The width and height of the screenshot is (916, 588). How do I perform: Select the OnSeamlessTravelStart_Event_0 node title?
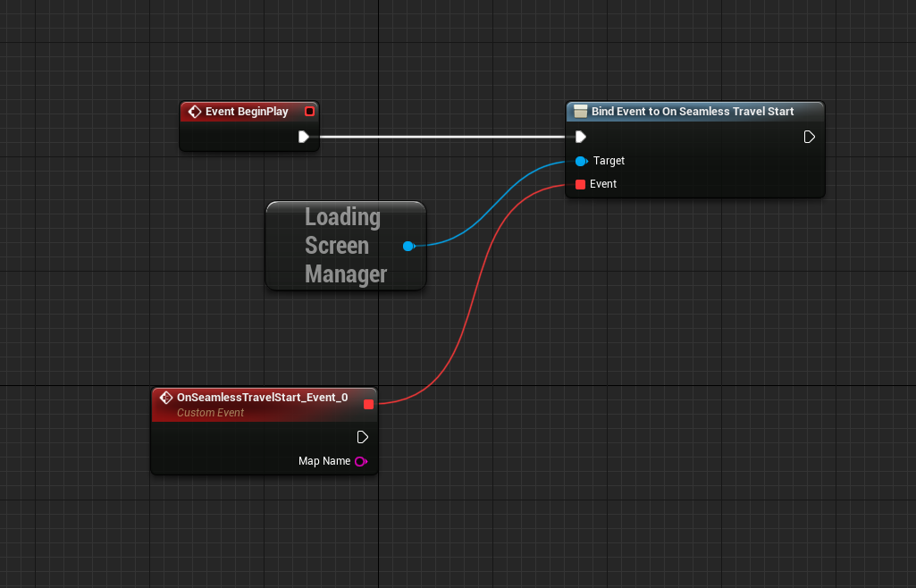point(262,398)
